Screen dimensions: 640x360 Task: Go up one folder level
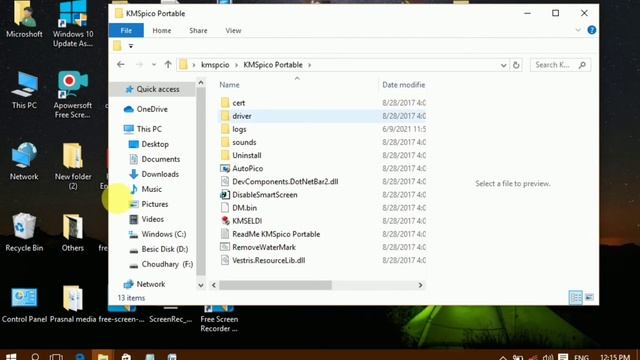click(168, 64)
